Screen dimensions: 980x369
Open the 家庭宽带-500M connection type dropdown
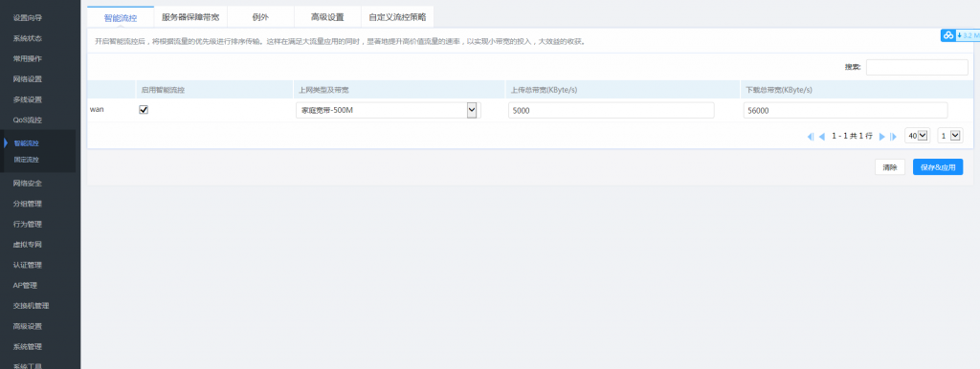(388, 111)
